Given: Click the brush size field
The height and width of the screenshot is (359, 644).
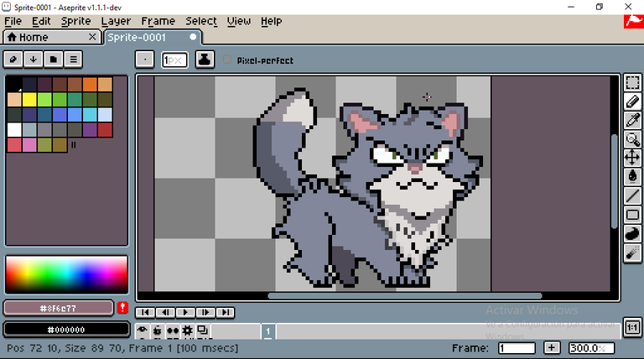Looking at the screenshot, I should (x=174, y=60).
